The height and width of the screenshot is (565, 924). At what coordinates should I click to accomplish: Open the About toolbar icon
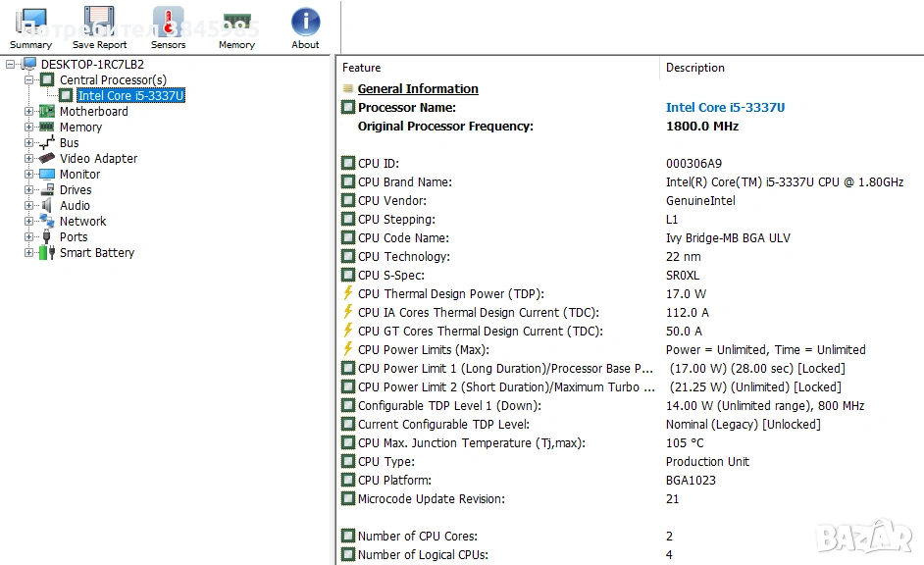point(305,27)
